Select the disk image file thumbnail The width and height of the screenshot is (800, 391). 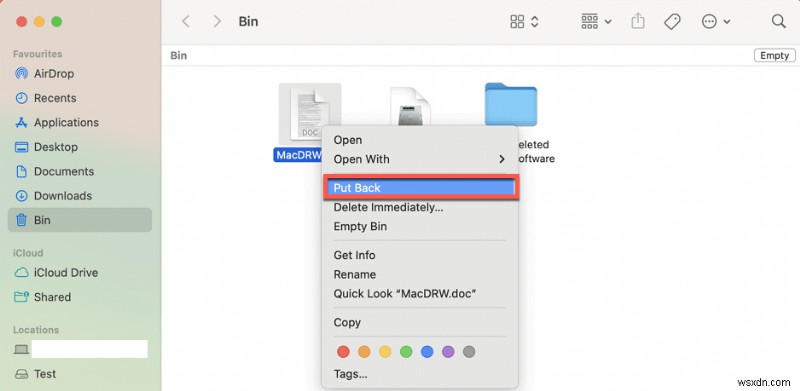[410, 106]
